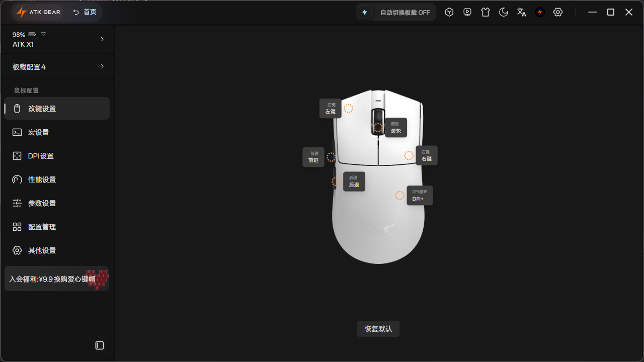Select the right button dotted hotspot

pyautogui.click(x=409, y=155)
